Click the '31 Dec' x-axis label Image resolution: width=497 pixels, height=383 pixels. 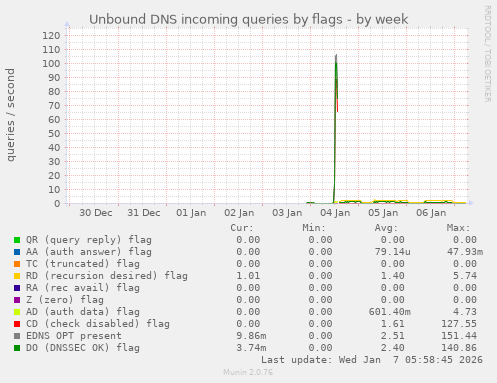point(144,213)
